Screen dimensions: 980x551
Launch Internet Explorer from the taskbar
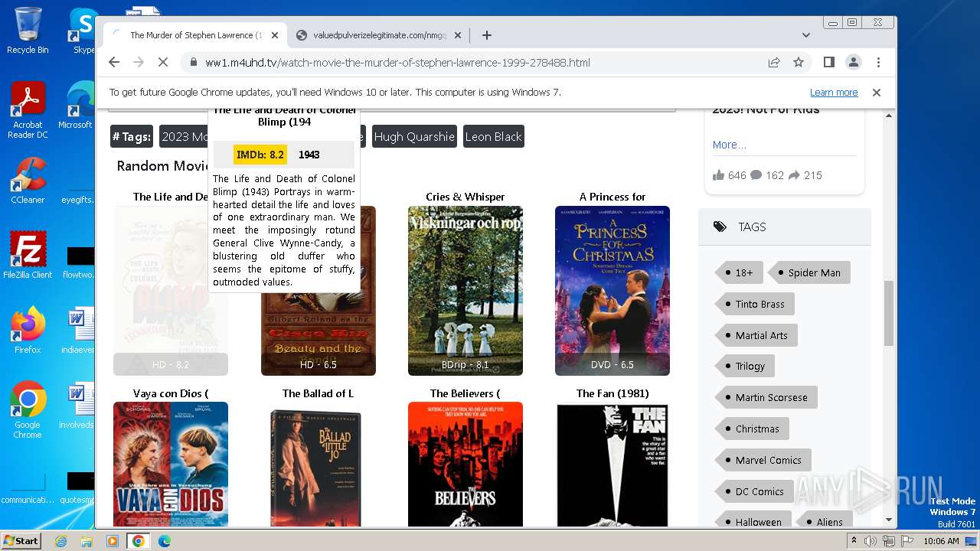tap(61, 540)
